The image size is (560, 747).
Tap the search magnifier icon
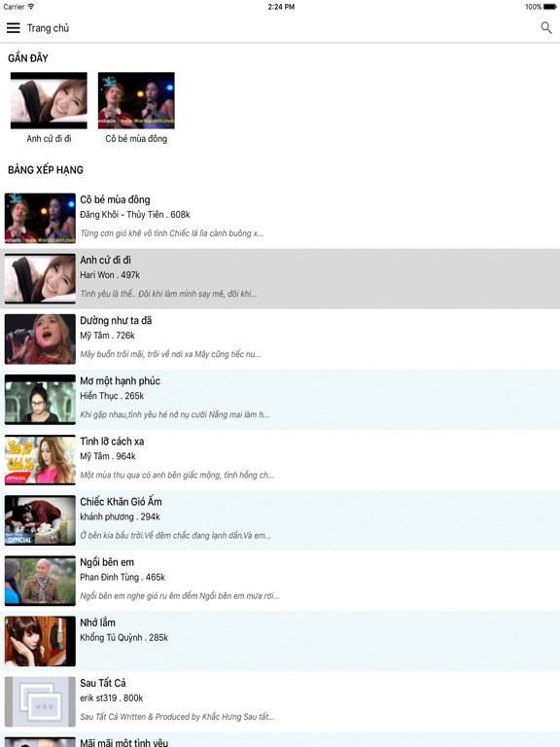point(546,28)
